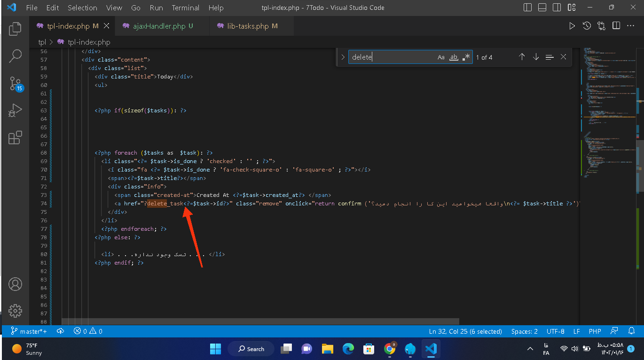Open the Manage gear icon
Image resolution: width=644 pixels, height=360 pixels.
pos(15,311)
